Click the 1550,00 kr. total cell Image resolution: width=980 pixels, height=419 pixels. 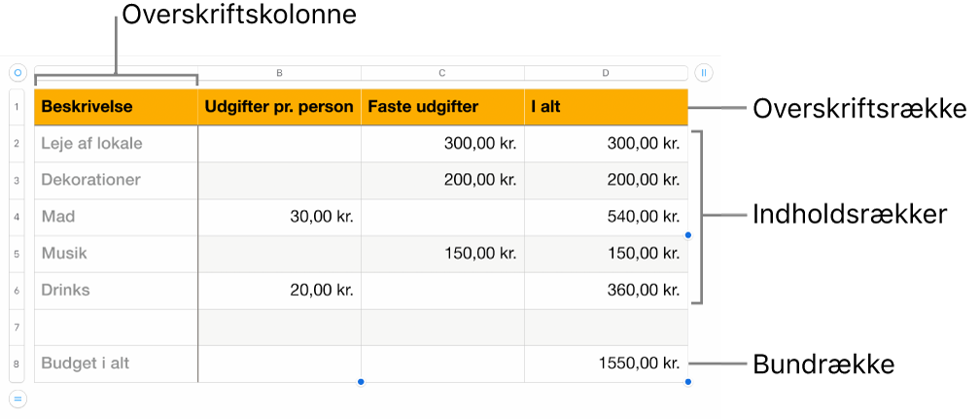606,365
